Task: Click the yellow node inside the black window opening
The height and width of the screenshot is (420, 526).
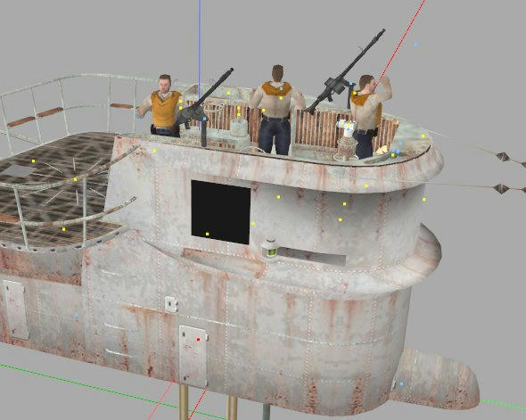Action: [208, 234]
